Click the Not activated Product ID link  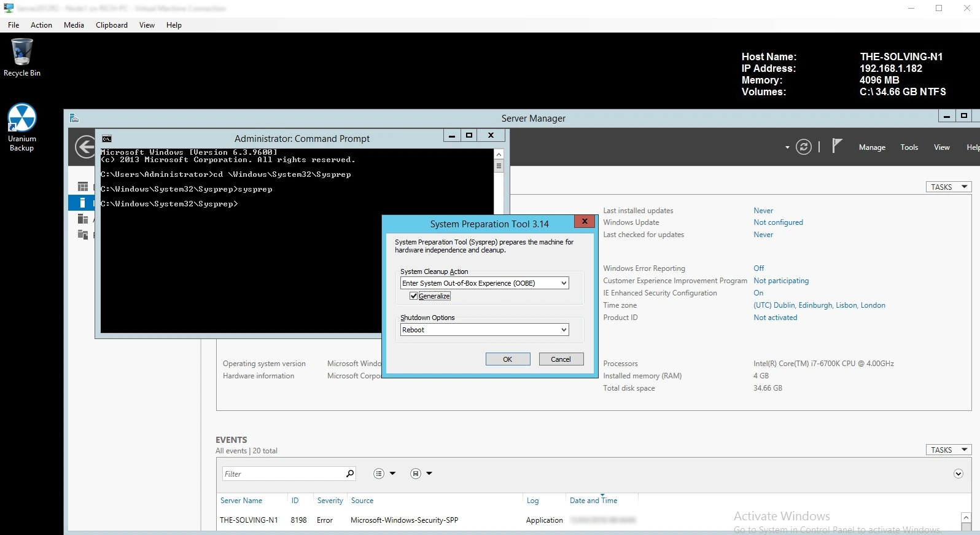tap(776, 318)
